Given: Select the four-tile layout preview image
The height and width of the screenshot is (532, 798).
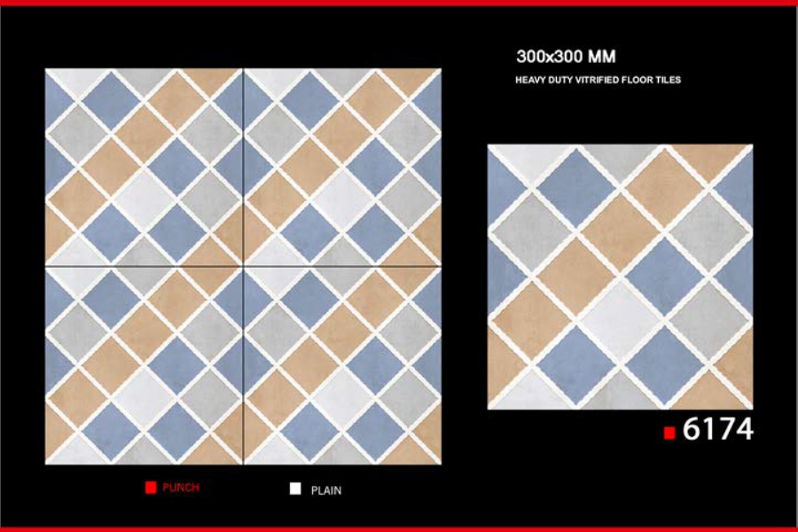Looking at the screenshot, I should click(243, 266).
